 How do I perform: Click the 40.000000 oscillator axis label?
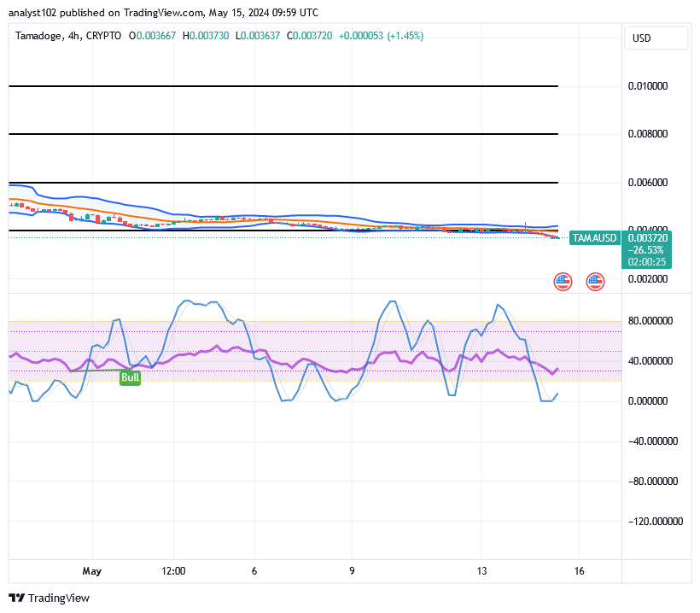pos(650,361)
